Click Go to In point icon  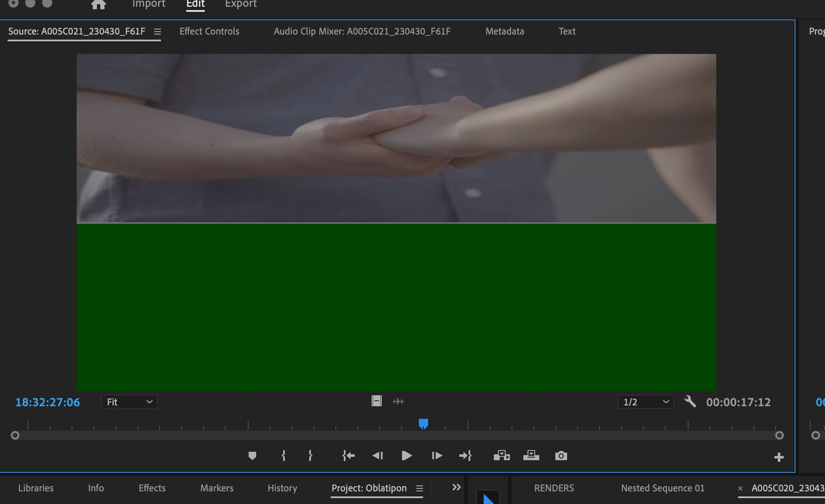(348, 456)
